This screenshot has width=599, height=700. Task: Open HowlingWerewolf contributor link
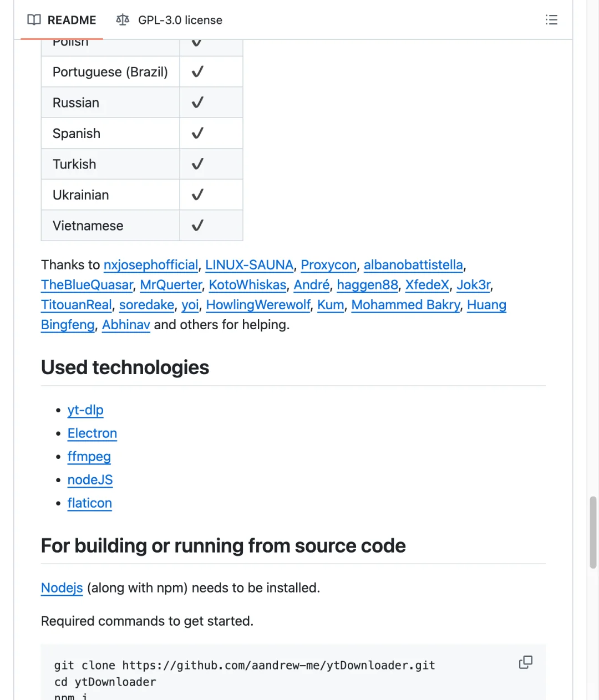point(258,305)
